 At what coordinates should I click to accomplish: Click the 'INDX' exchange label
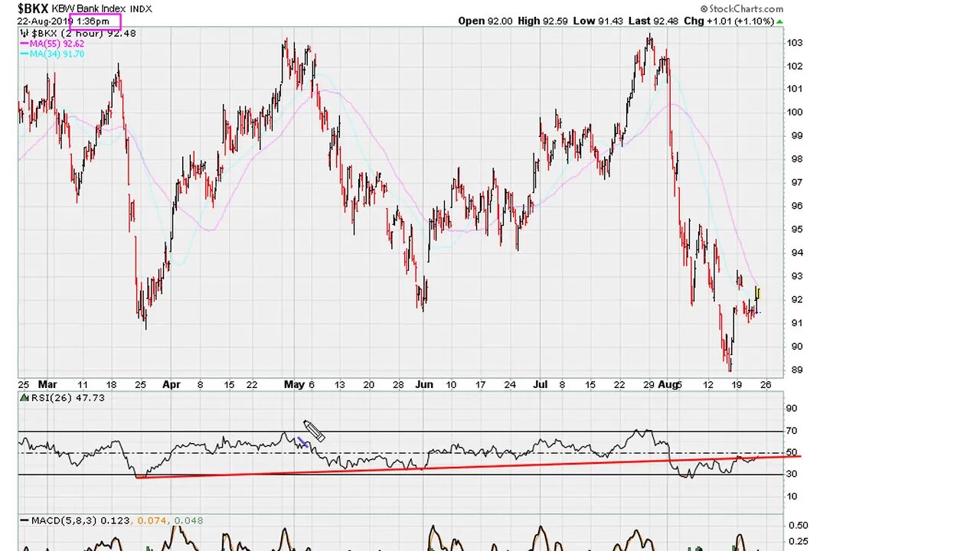[141, 9]
